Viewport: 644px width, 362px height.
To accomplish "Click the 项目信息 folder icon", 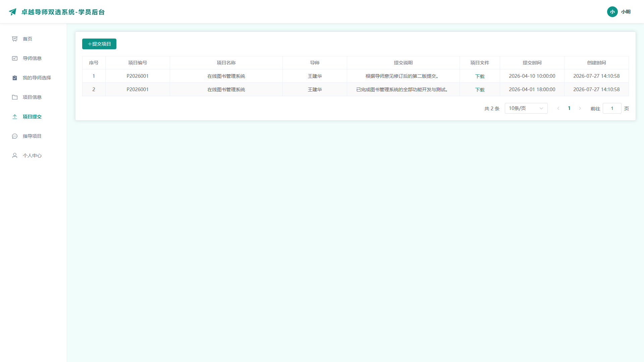I will [15, 97].
